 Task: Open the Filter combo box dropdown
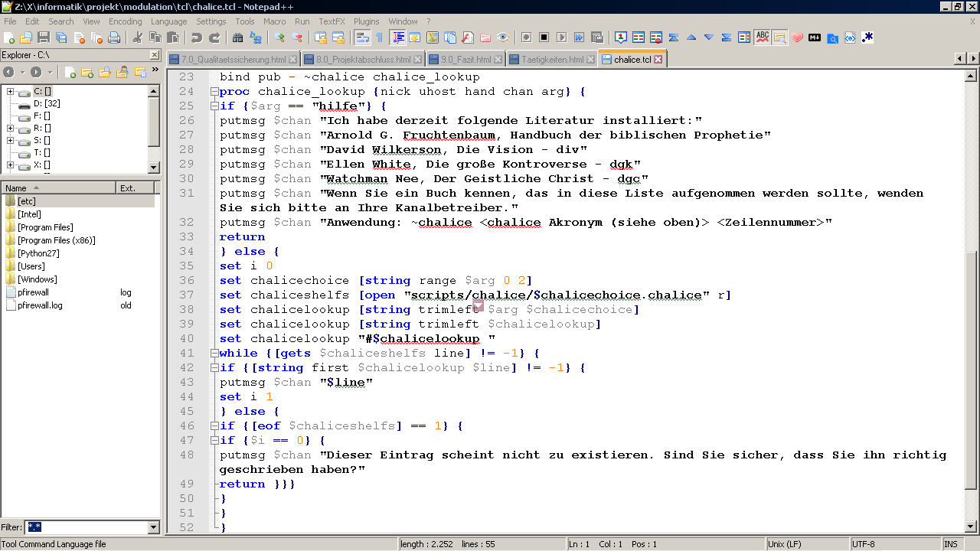(153, 527)
